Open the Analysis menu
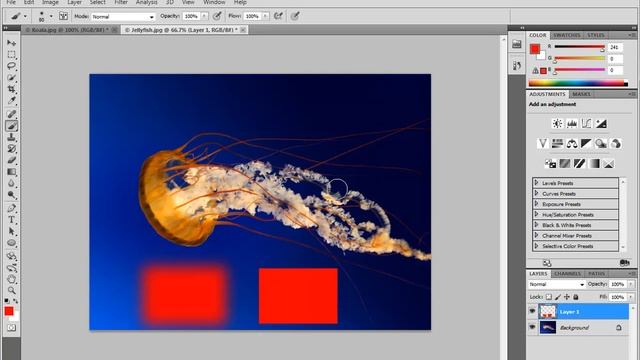The height and width of the screenshot is (360, 640). 147,2
